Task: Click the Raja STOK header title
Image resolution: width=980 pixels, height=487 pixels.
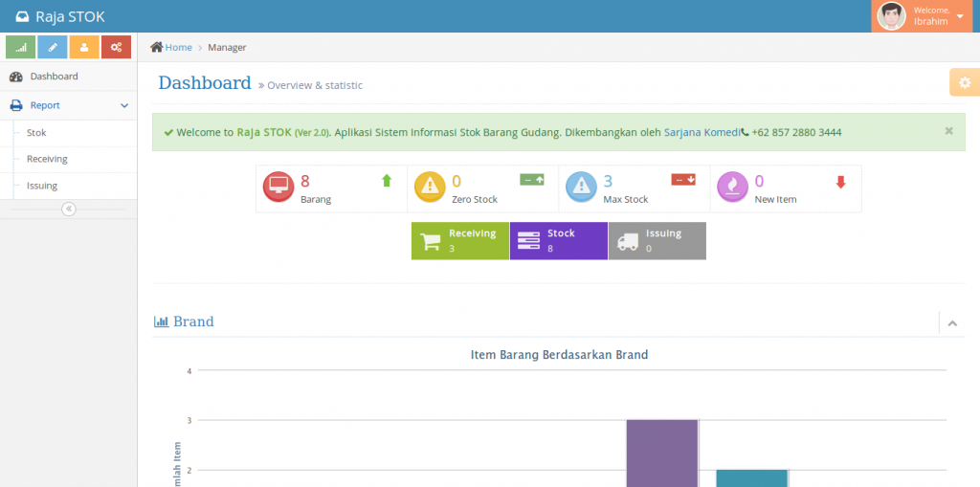Action: tap(70, 17)
